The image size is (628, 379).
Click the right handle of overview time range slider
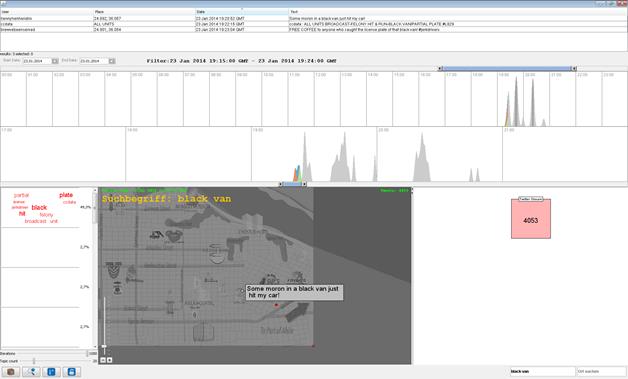click(x=574, y=69)
